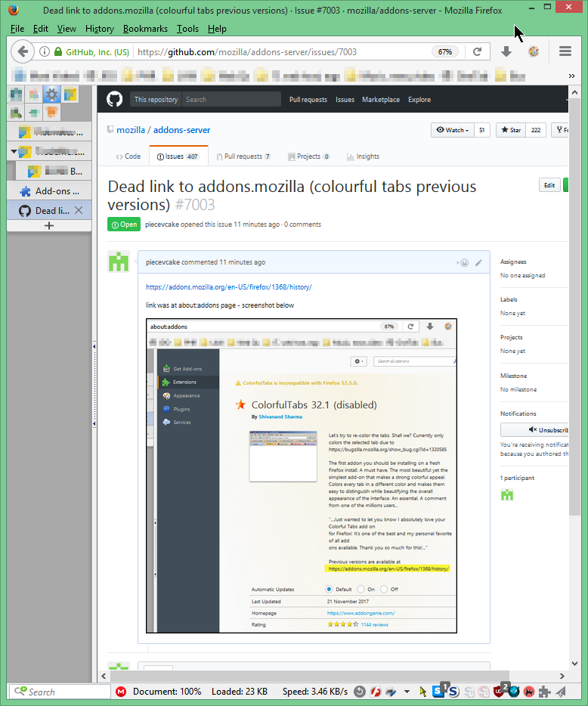Click the grey circular clock icon in status bar

point(359,692)
